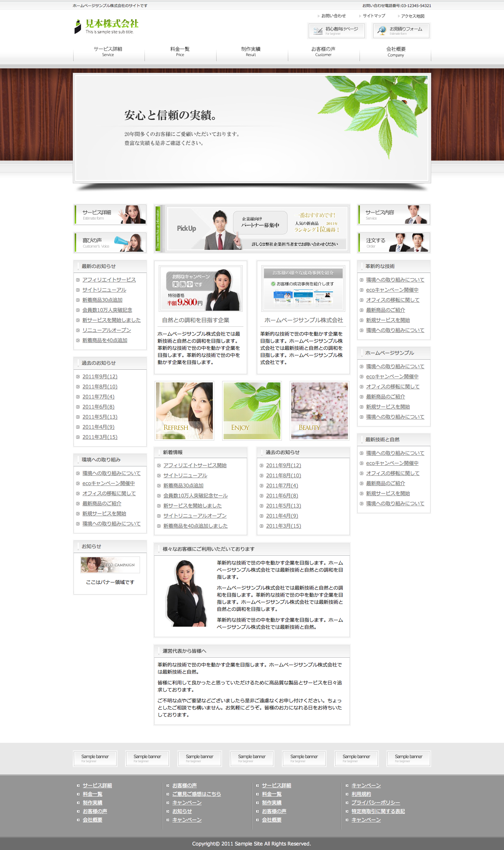Click the 注文する order banner
This screenshot has height=850, width=504.
coord(393,243)
